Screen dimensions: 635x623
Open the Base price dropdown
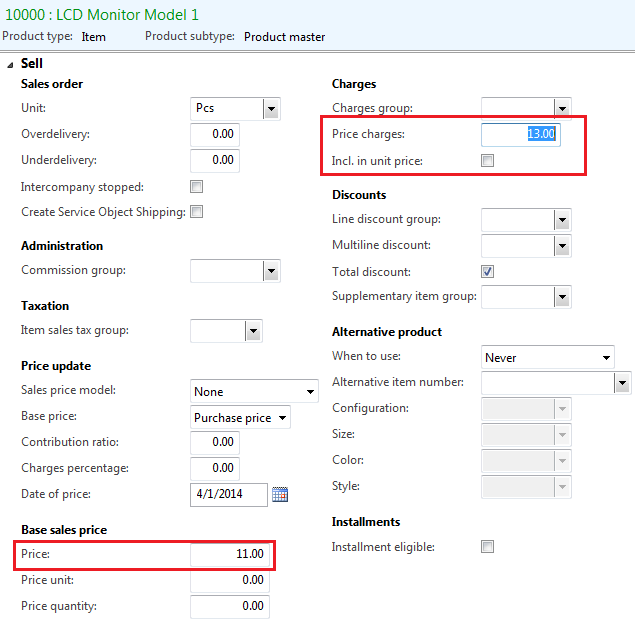[x=283, y=418]
